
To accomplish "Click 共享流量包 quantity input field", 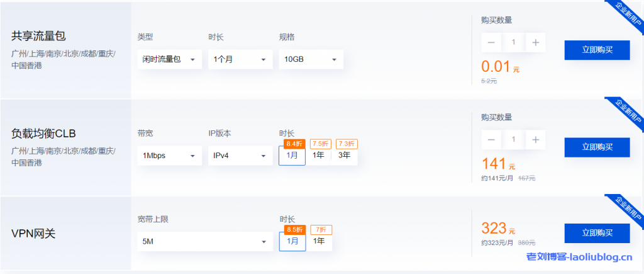I will click(x=513, y=42).
